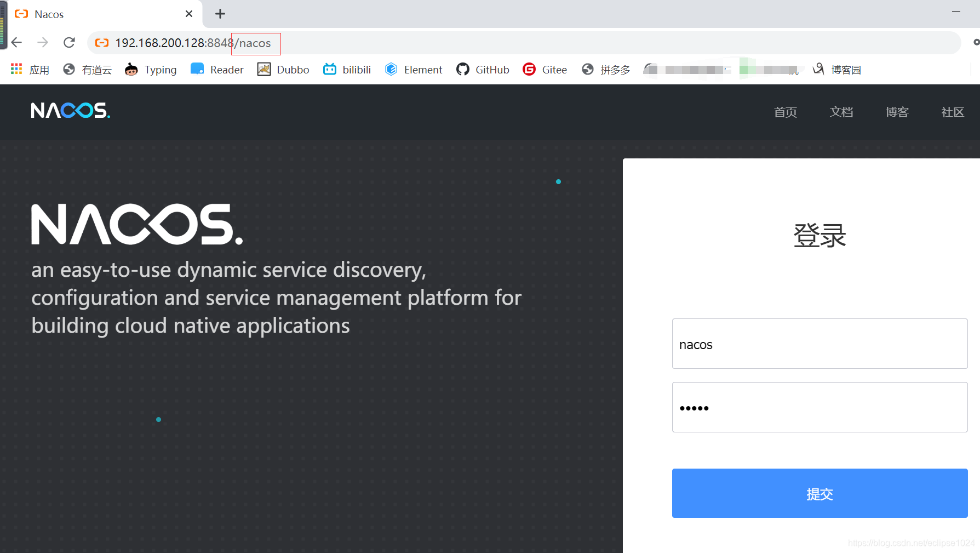Viewport: 980px width, 553px height.
Task: Click the username field containing nacos
Action: click(x=819, y=344)
